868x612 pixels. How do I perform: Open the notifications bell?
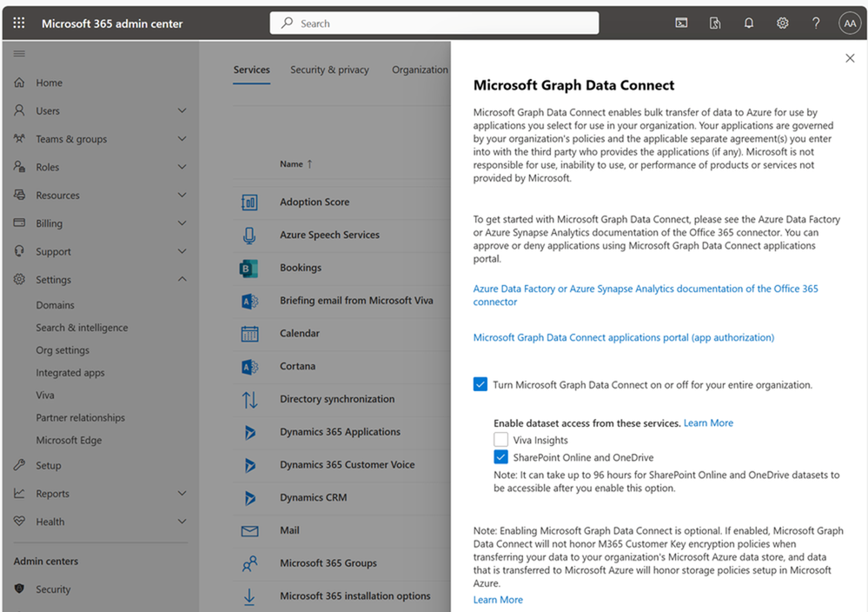748,23
